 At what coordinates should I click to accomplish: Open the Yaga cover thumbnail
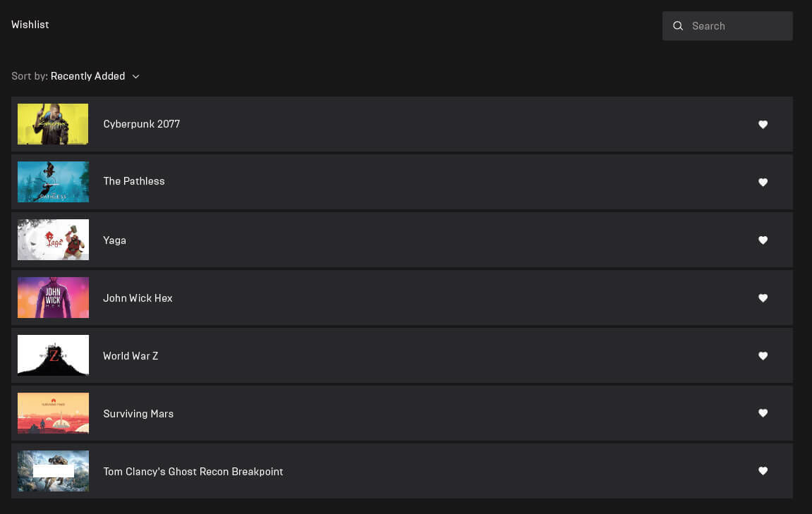click(x=53, y=240)
